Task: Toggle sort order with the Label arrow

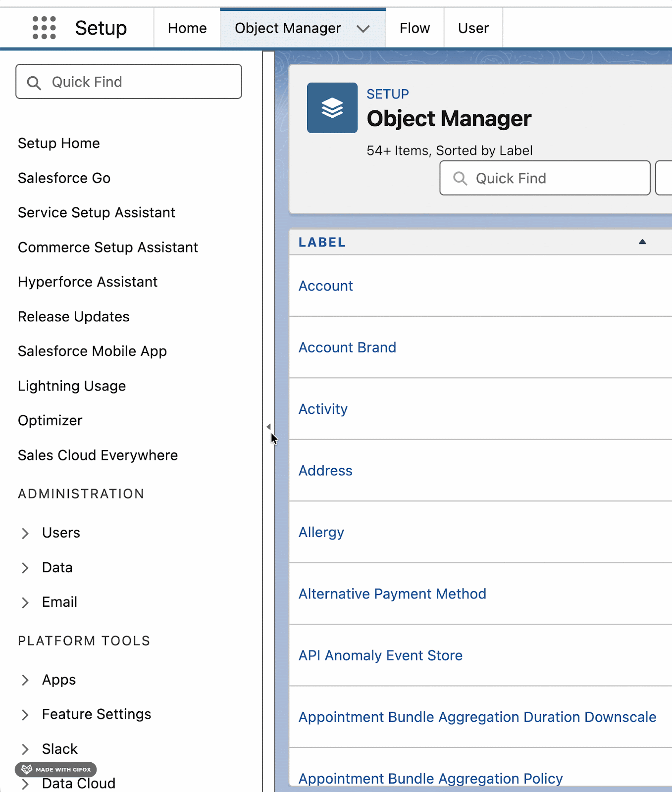Action: click(642, 242)
